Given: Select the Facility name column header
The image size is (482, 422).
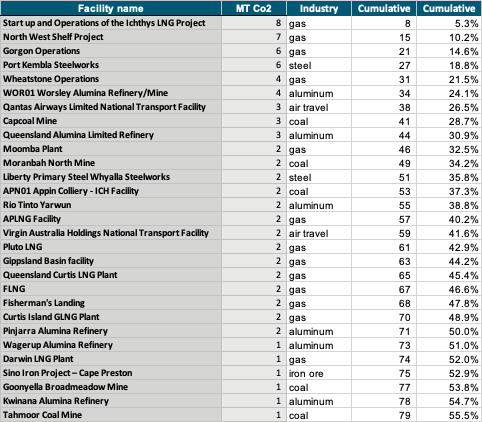Looking at the screenshot, I should pos(111,8).
